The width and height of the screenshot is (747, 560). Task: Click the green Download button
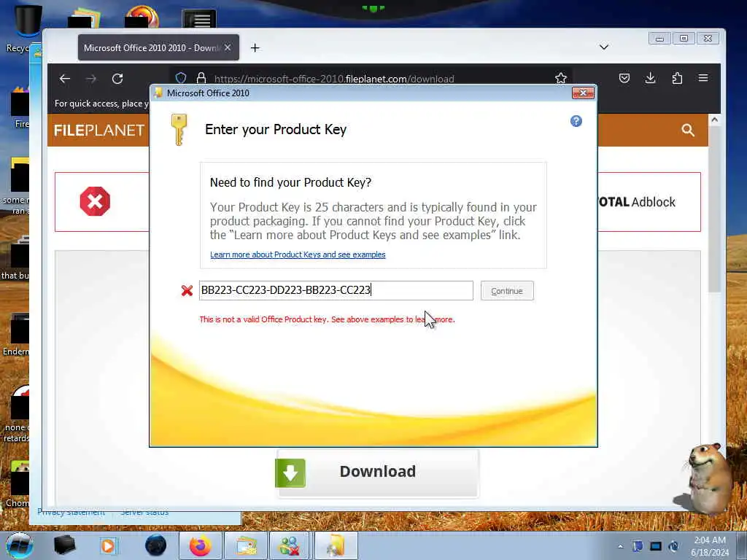(377, 472)
